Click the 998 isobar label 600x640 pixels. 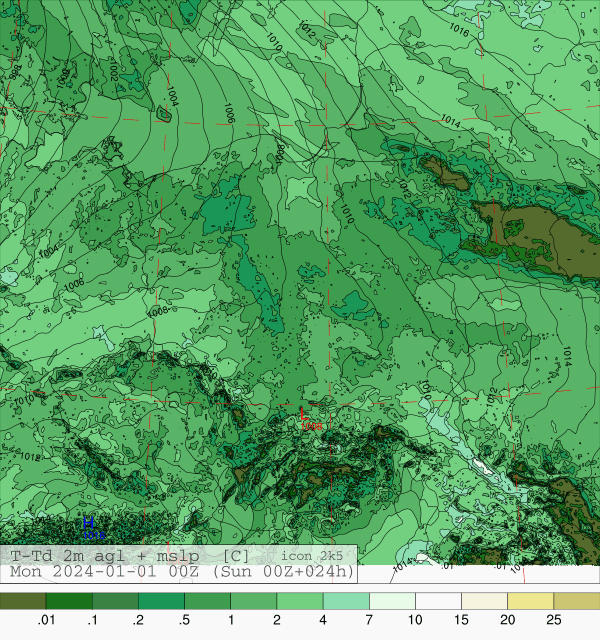[x=15, y=72]
